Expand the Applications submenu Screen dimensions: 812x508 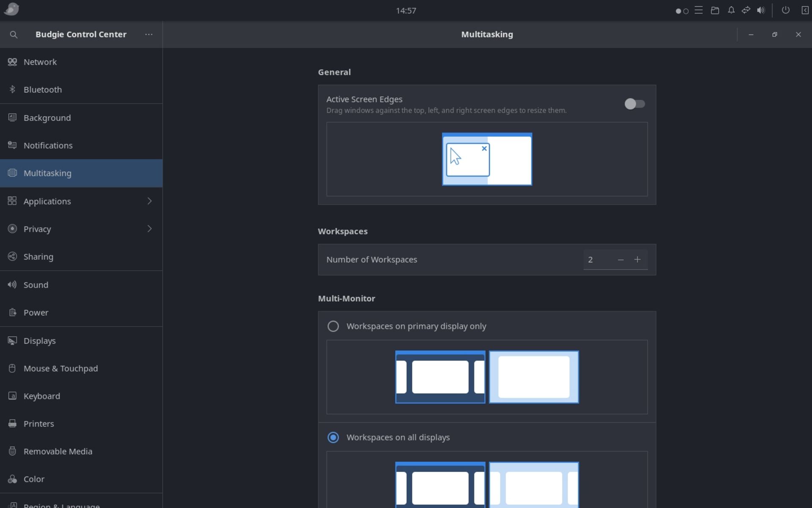149,201
